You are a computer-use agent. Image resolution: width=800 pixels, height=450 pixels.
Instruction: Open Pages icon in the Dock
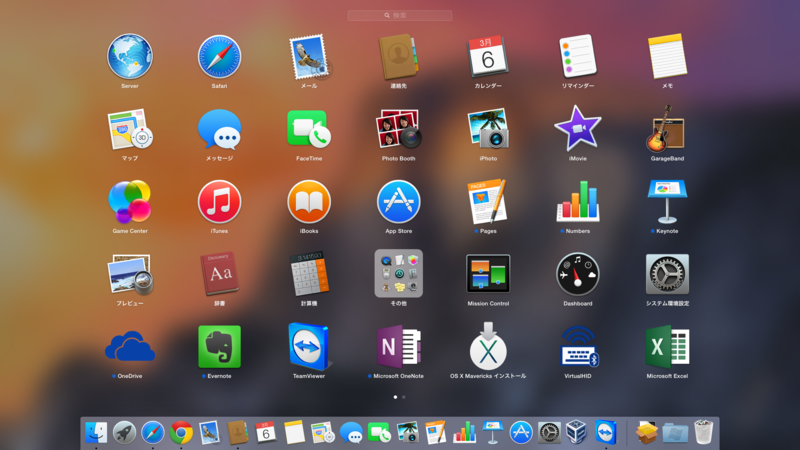pyautogui.click(x=436, y=433)
